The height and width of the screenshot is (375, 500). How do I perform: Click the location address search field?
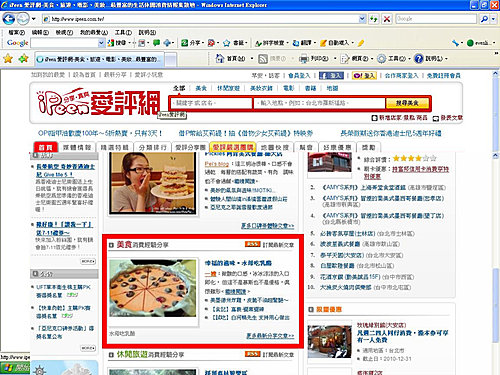point(320,103)
